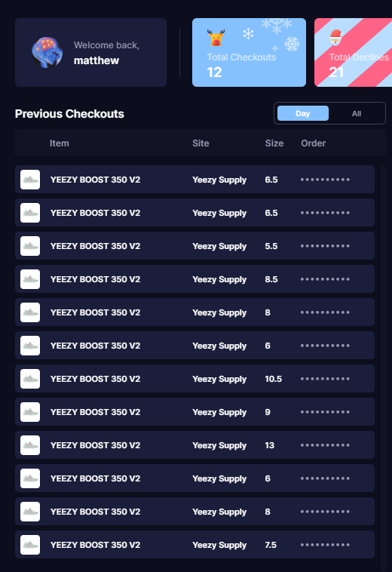Click shoe thumbnail in size 13 row
Image resolution: width=392 pixels, height=572 pixels.
(x=30, y=445)
